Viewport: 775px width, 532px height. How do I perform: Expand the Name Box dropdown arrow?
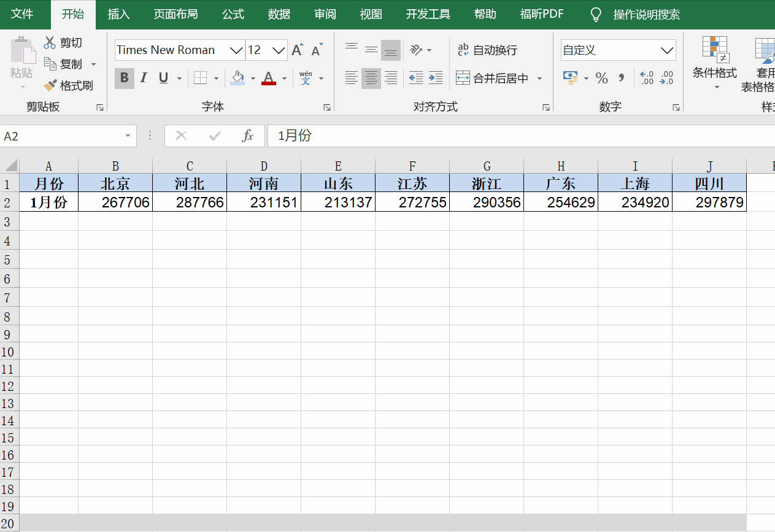point(128,136)
